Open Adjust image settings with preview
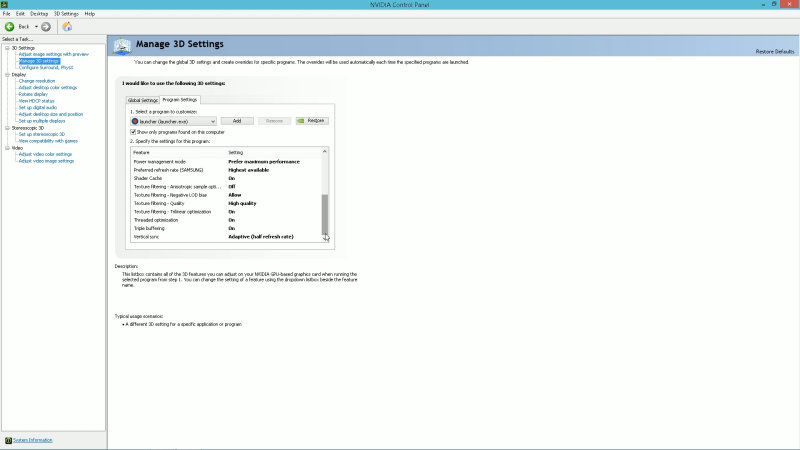This screenshot has height=450, width=800. [x=54, y=54]
